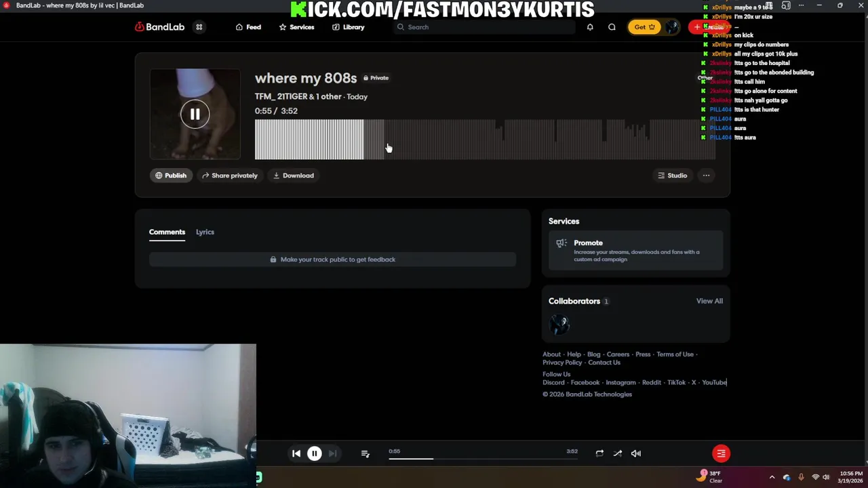Click the red floating menu button

pos(721,453)
